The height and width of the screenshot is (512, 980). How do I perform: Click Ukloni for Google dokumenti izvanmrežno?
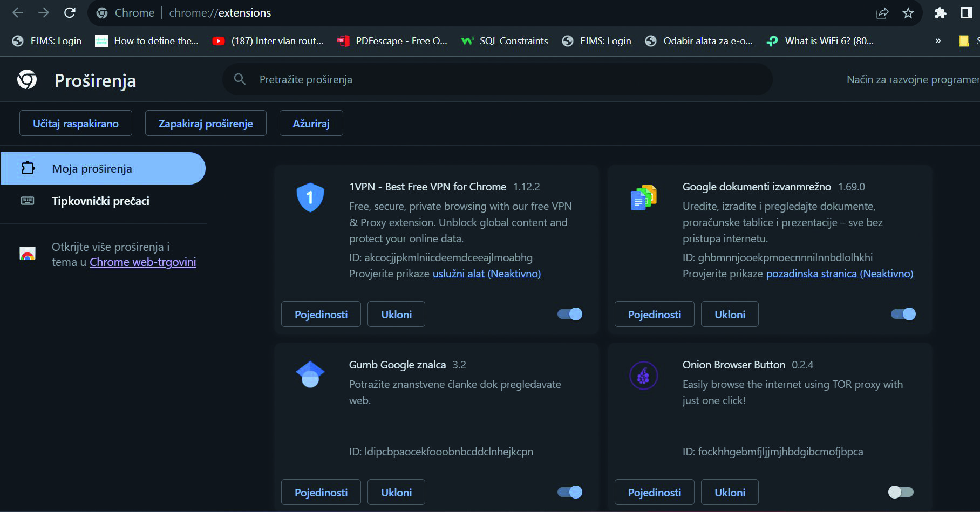[x=730, y=314]
